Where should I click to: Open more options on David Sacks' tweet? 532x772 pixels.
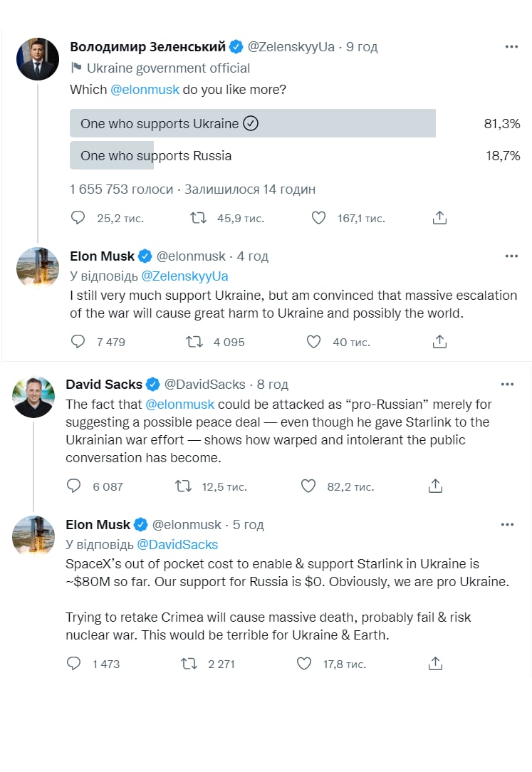pyautogui.click(x=507, y=383)
